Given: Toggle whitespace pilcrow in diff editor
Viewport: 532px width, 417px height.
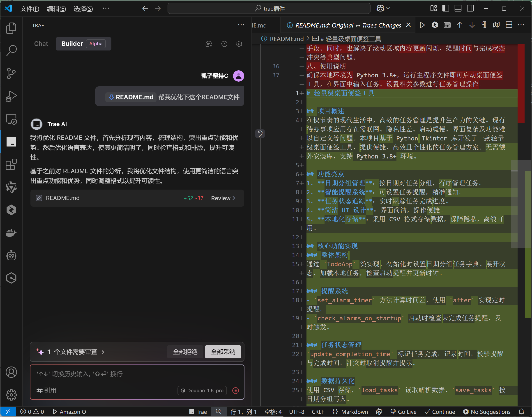Looking at the screenshot, I should tap(484, 25).
